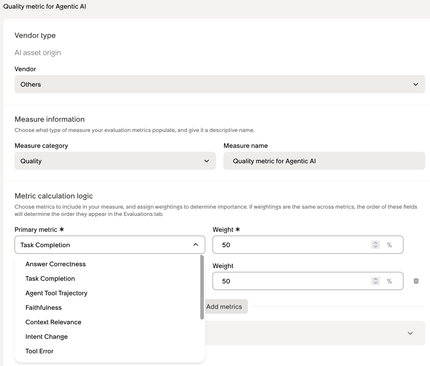The width and height of the screenshot is (430, 366).
Task: Expand the collapsed section below Add metrics
Action: (410, 333)
